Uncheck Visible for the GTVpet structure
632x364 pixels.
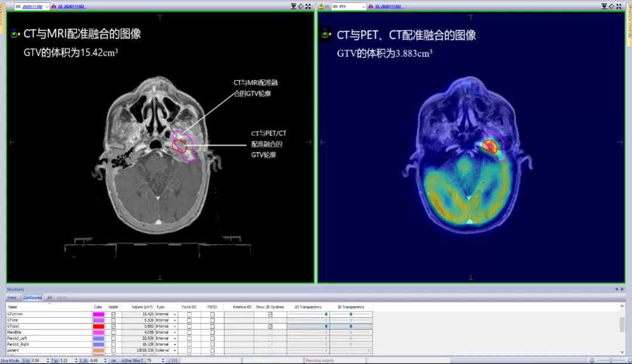click(x=114, y=327)
